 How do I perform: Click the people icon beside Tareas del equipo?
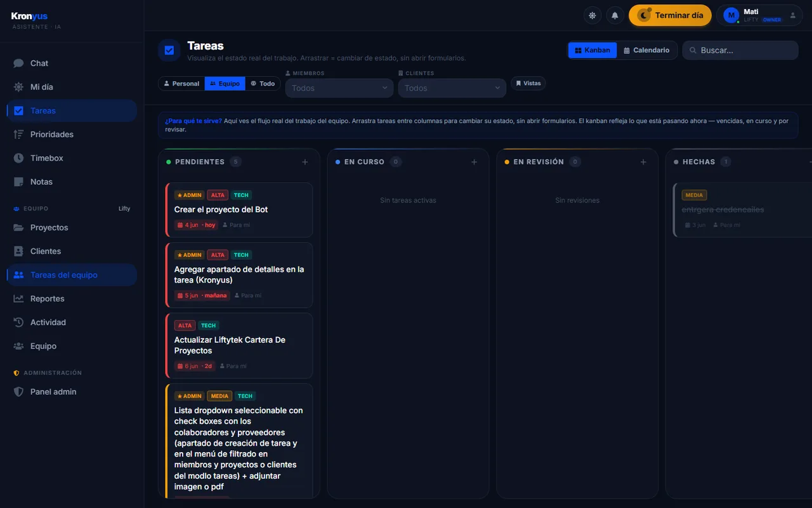point(18,275)
